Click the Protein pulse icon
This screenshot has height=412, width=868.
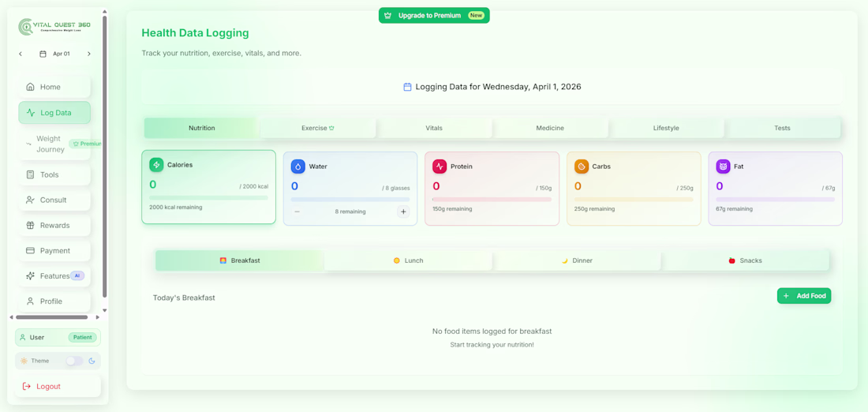tap(440, 166)
